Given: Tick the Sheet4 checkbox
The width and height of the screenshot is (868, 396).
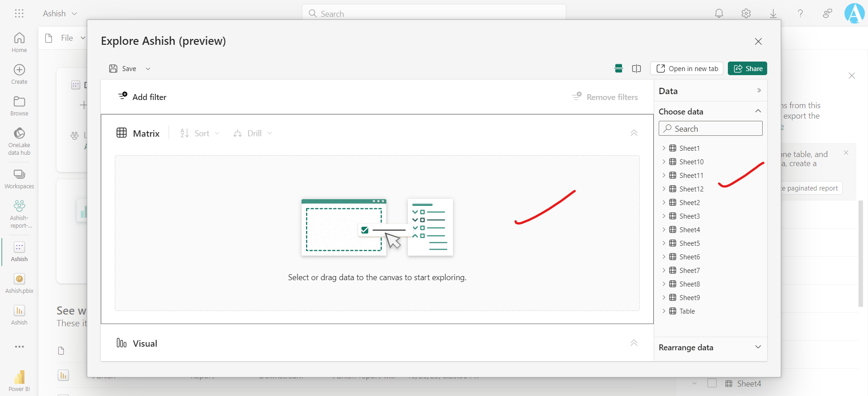Looking at the screenshot, I should tap(712, 383).
